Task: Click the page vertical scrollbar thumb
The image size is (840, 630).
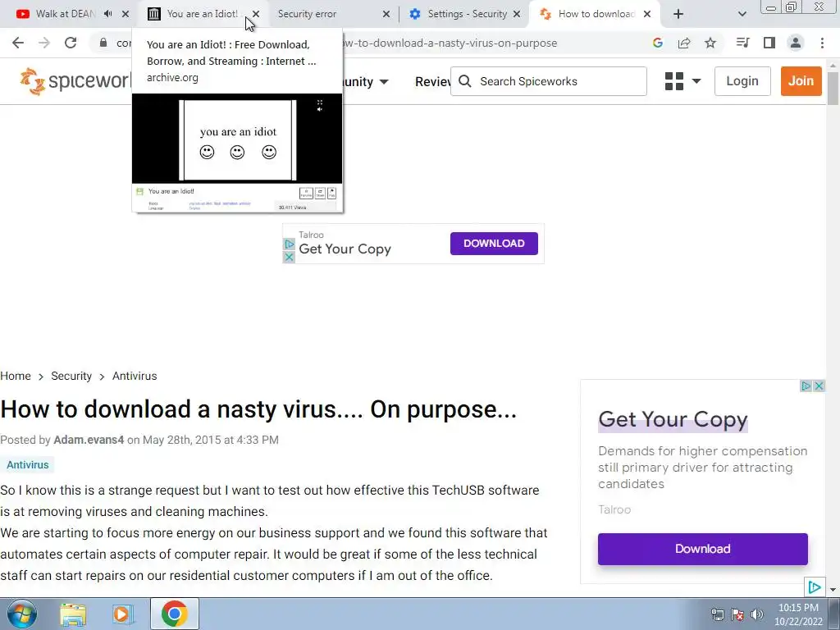Action: click(833, 88)
